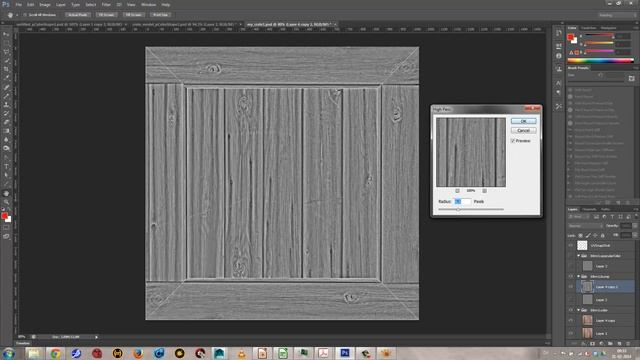Hide Layer 1 using its eye
640x360 pixels.
[x=571, y=333]
